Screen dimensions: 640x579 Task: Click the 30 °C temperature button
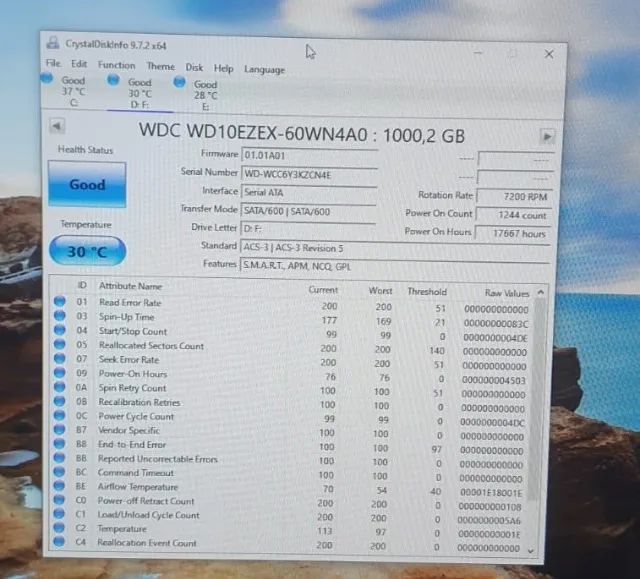(x=87, y=251)
